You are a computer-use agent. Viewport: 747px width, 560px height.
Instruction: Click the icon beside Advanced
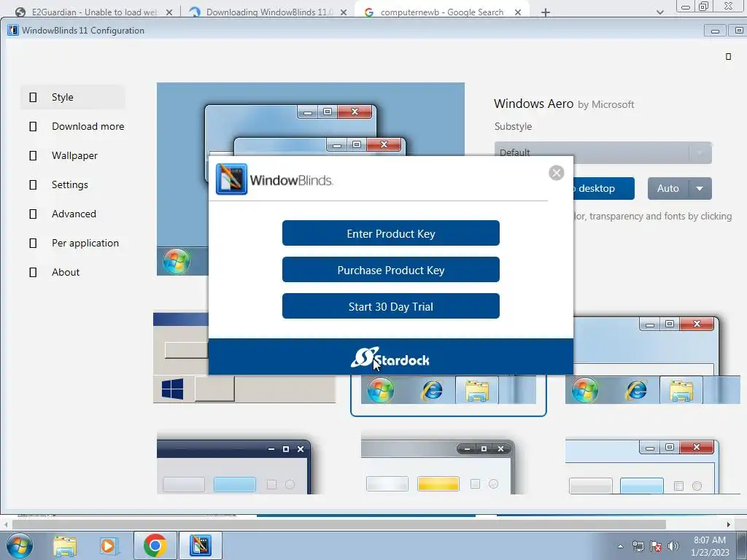[x=33, y=214]
